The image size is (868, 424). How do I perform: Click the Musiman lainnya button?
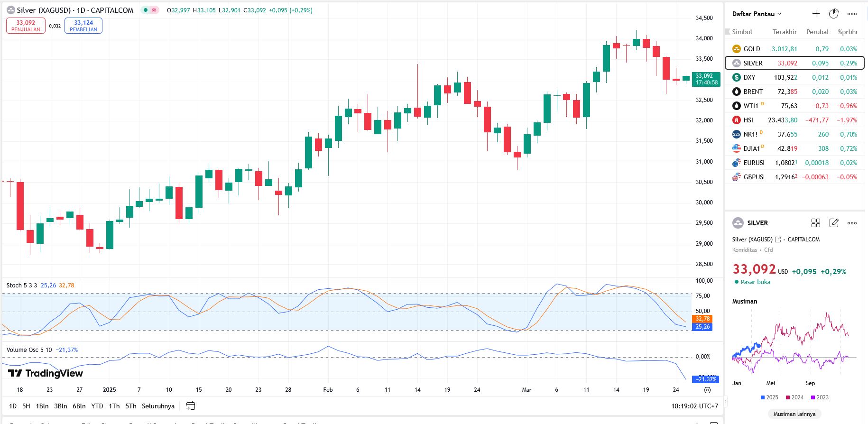(794, 414)
